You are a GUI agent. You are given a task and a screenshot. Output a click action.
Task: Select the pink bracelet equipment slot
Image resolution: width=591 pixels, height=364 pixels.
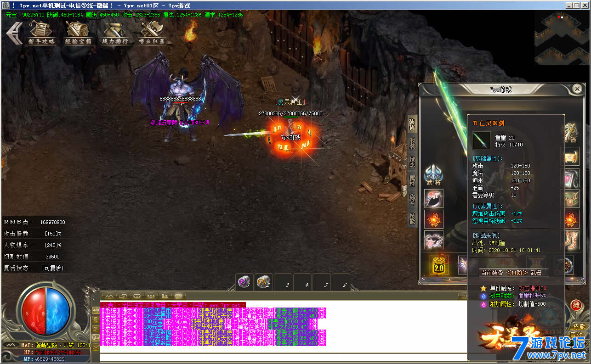tap(433, 240)
